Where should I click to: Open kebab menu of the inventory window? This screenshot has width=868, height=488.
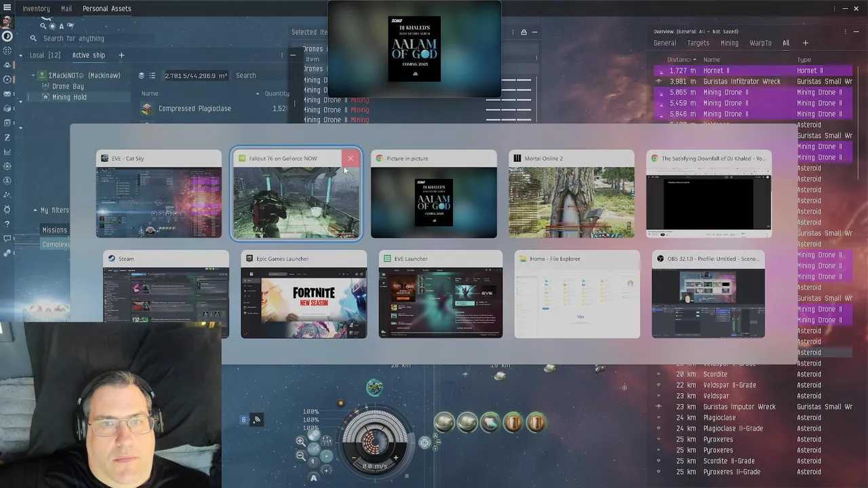[282, 55]
